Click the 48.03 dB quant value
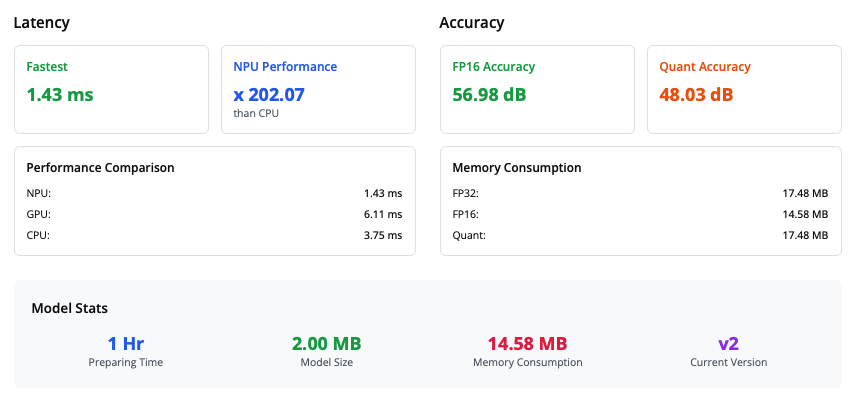Image resolution: width=858 pixels, height=405 pixels. (x=696, y=95)
